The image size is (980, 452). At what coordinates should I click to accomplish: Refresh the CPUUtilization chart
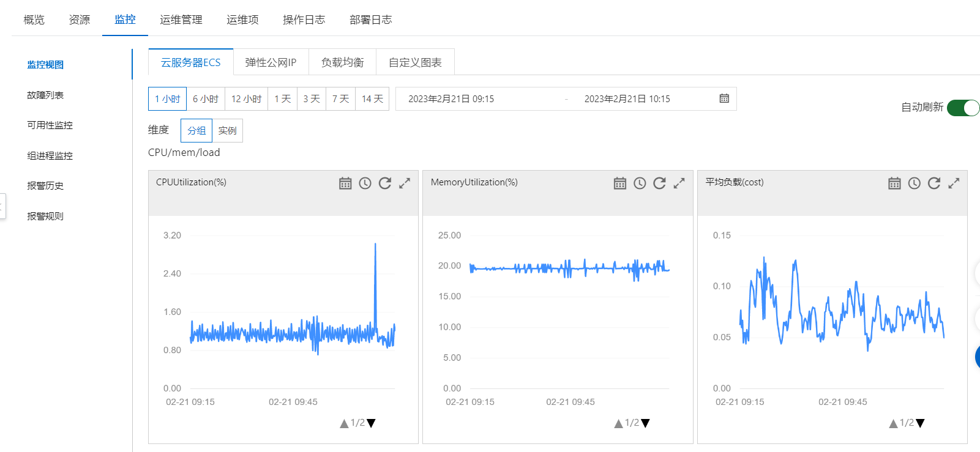click(x=384, y=183)
